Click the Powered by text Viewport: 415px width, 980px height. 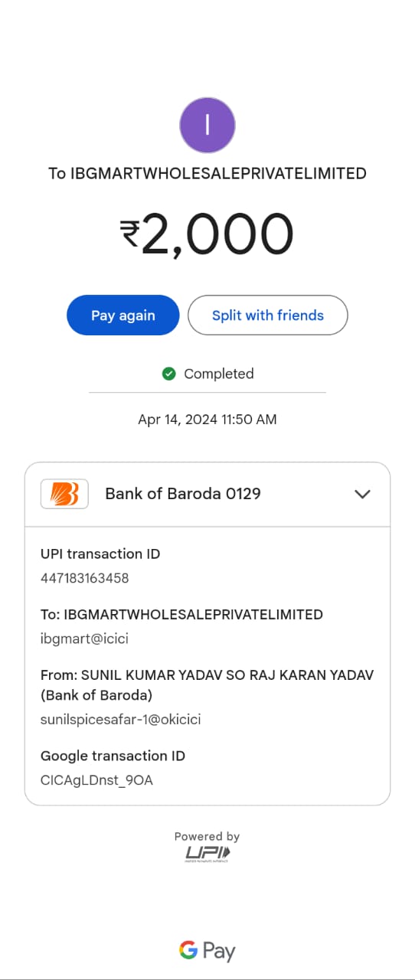point(207,837)
